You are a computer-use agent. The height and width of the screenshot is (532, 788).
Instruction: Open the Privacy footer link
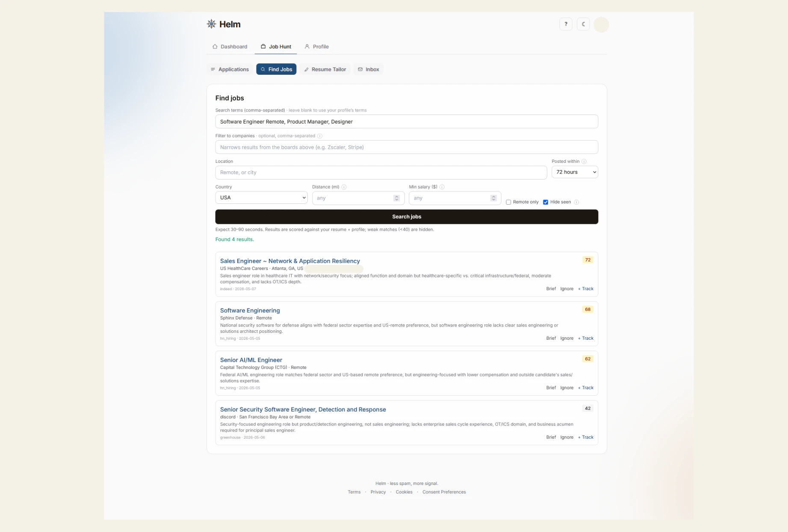coord(378,492)
